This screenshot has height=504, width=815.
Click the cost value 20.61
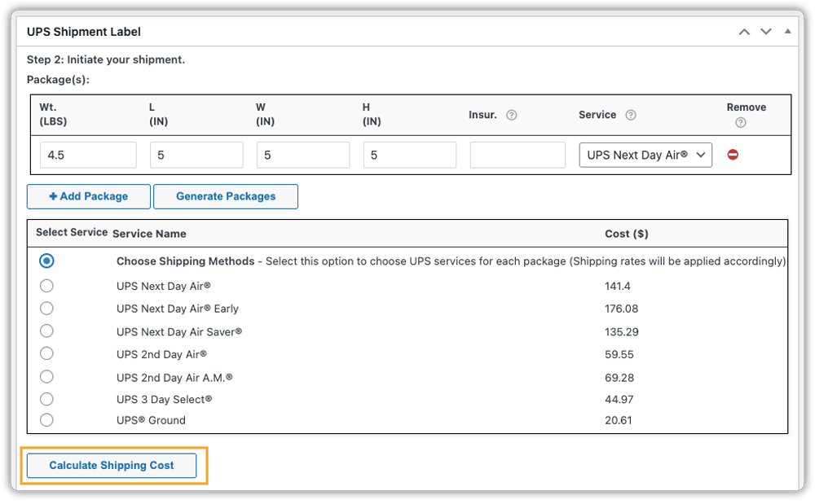pos(618,420)
